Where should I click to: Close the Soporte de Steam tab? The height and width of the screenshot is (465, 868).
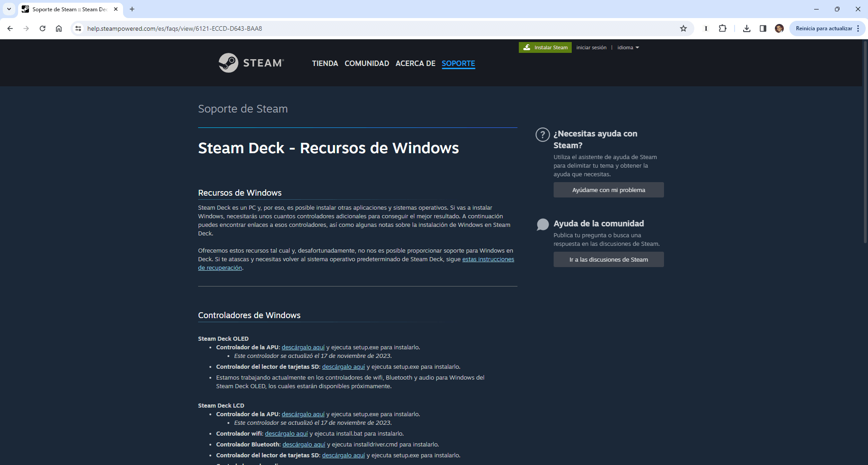click(116, 9)
